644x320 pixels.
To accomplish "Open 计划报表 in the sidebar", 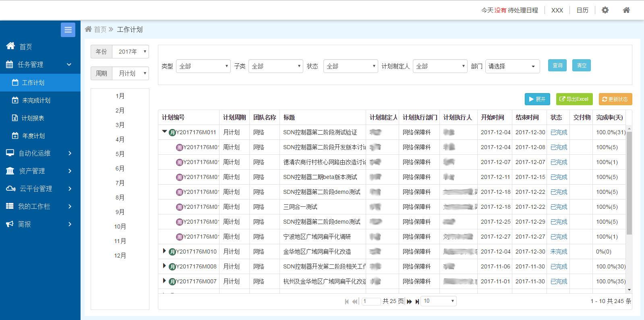I will 40,118.
